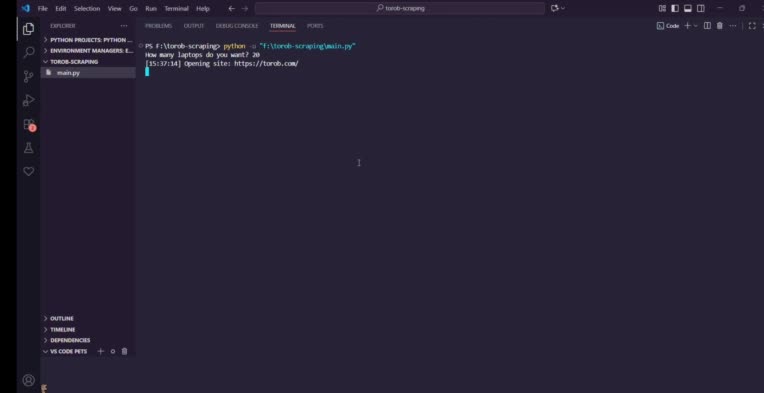Toggle the secondary side bar
The height and width of the screenshot is (393, 764).
(x=701, y=8)
